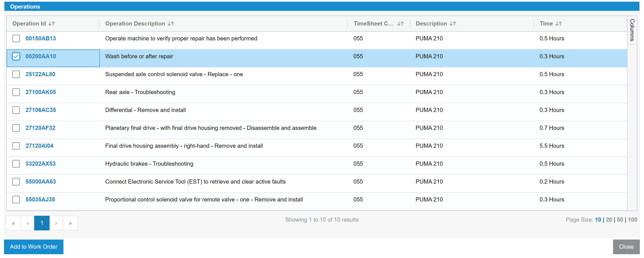Select checkbox for 27120AF32 operation
This screenshot has height=258, width=644.
[x=16, y=128]
